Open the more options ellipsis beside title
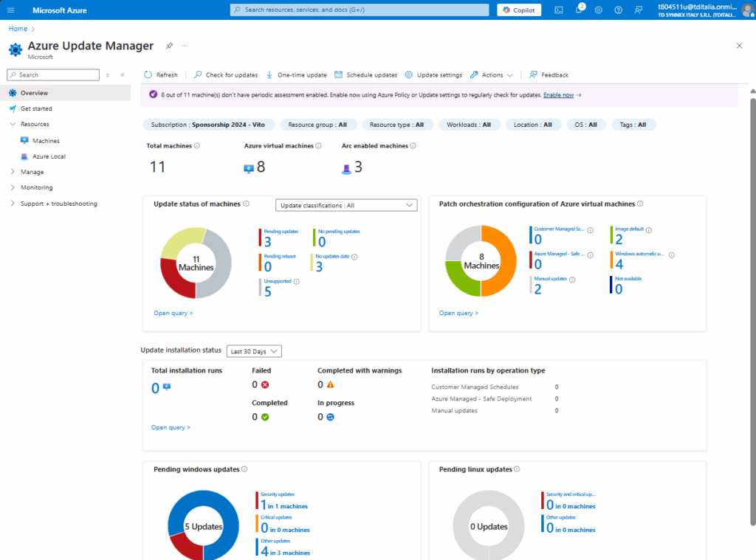Screen dimensions: 756x560 [x=185, y=46]
